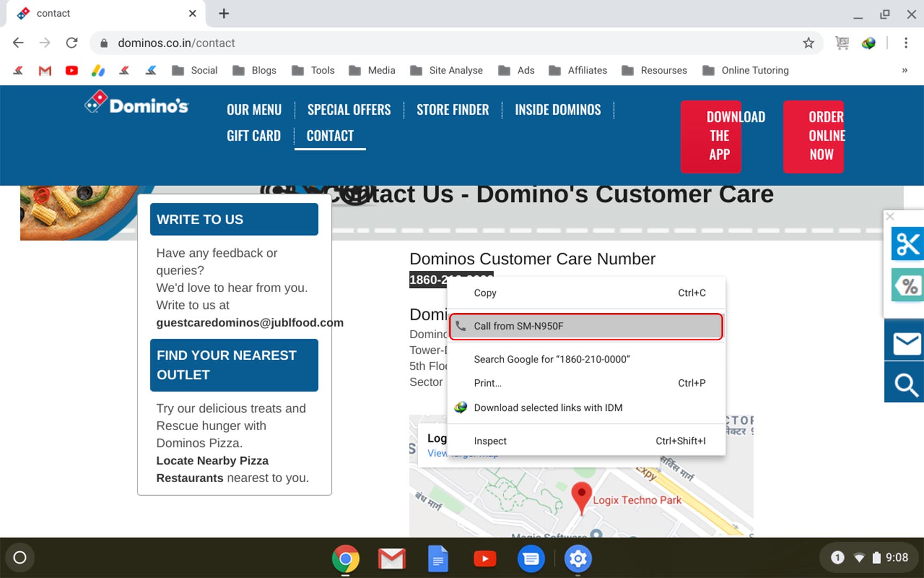Screen dimensions: 924x578
Task: Click guestcaredominos@jublfood.com email address
Action: pos(250,323)
